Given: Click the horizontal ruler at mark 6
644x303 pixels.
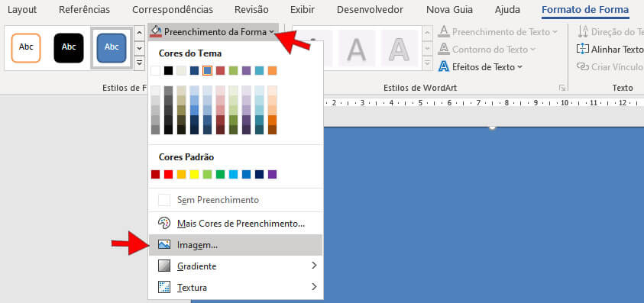Looking at the screenshot, I should click(449, 102).
